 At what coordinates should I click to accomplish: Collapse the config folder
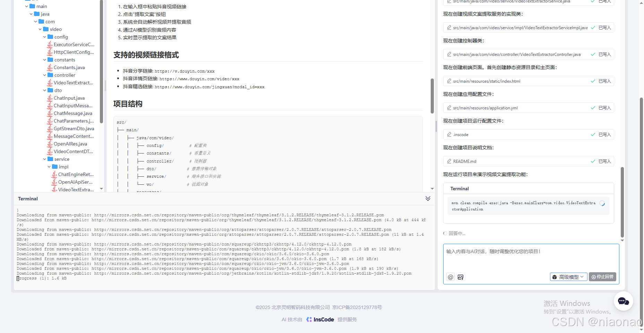pyautogui.click(x=45, y=37)
